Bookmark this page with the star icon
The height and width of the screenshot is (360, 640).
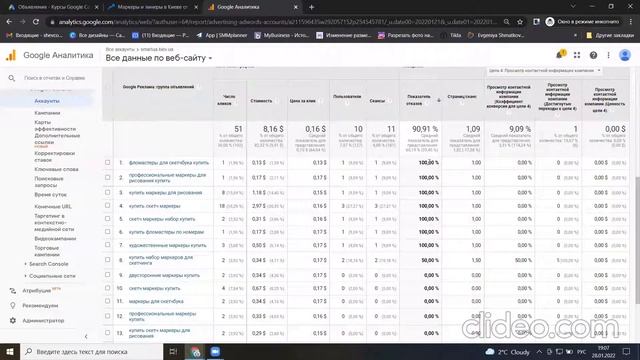coord(520,22)
